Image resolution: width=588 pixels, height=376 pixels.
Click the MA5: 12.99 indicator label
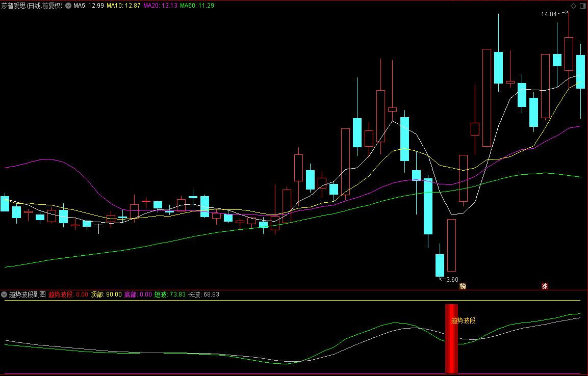click(89, 6)
